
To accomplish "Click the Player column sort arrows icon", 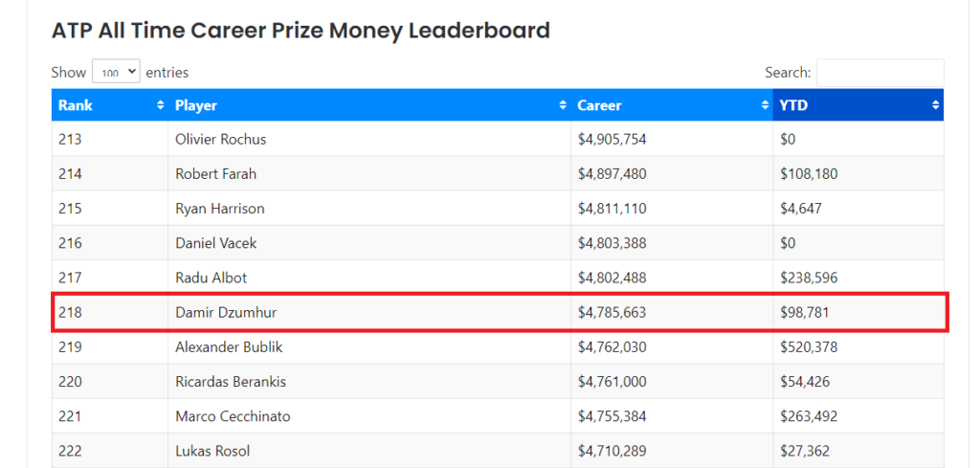I will click(x=563, y=105).
